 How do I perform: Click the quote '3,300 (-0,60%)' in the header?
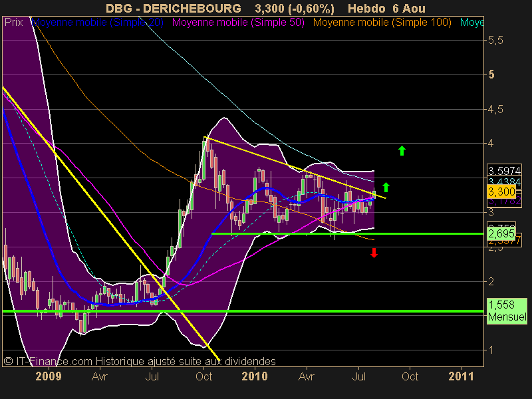coord(295,8)
